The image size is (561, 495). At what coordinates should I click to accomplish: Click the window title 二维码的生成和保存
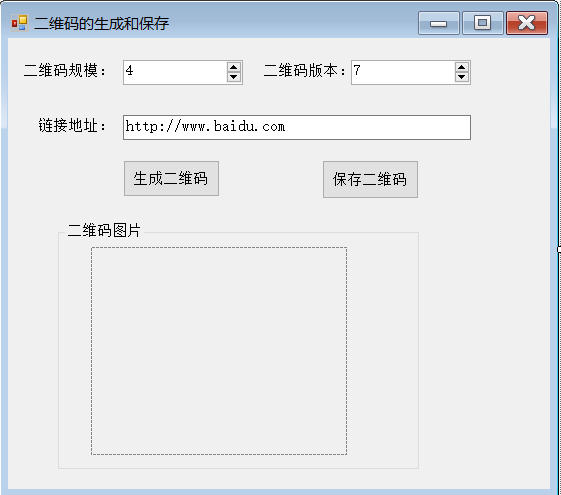coord(102,24)
